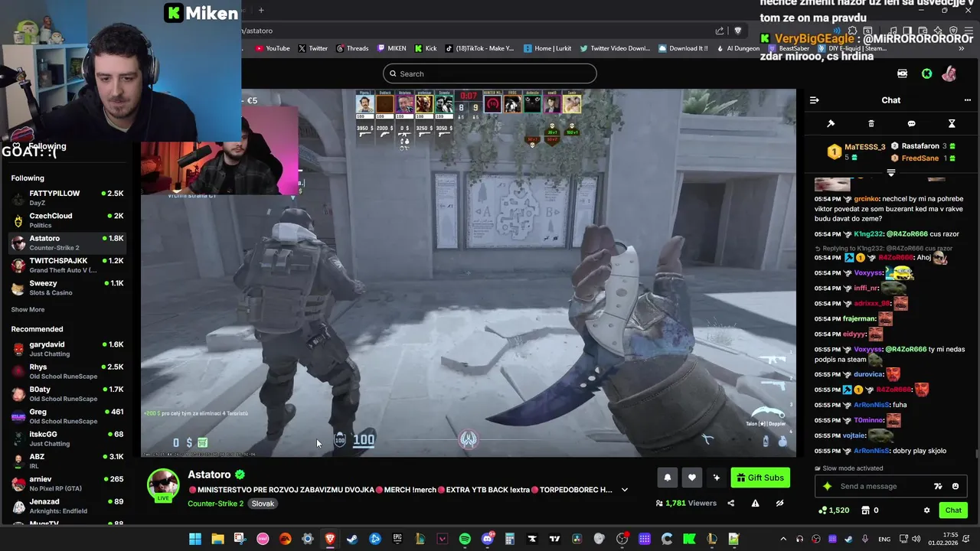Open the Home | Lurkit bookmark

547,48
